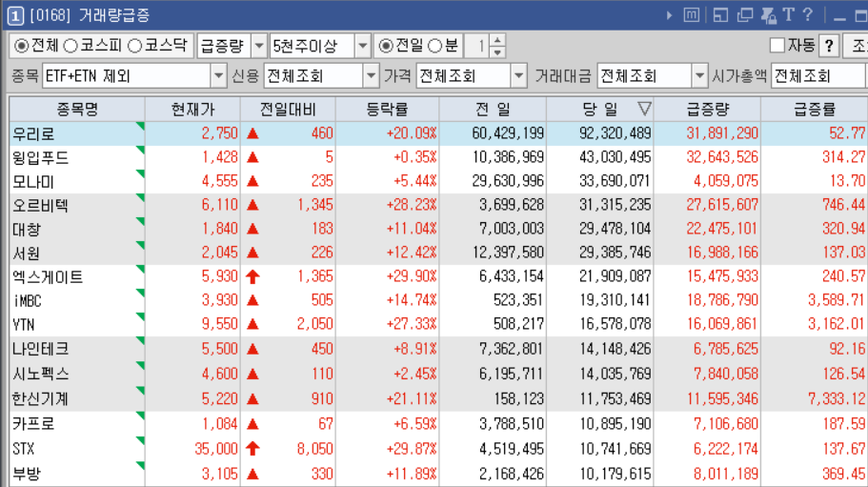The image size is (868, 487).
Task: Sort by 급증량 column header
Action: pos(708,109)
